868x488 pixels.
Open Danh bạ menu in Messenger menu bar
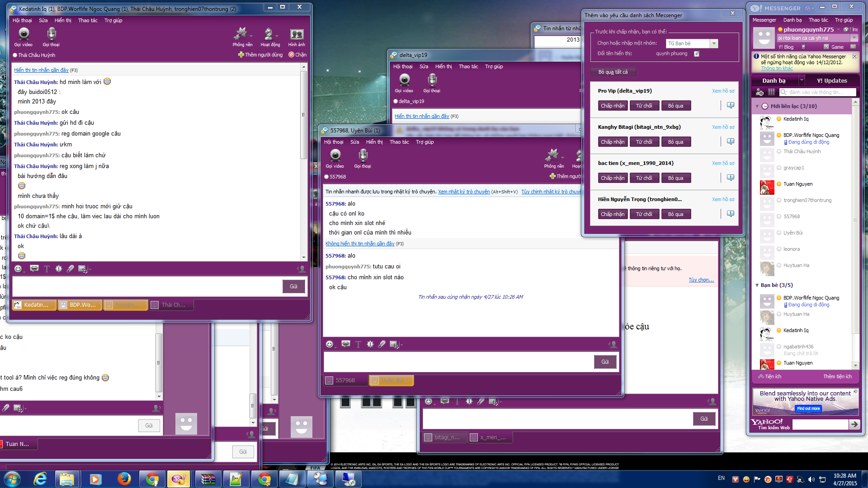(x=792, y=20)
